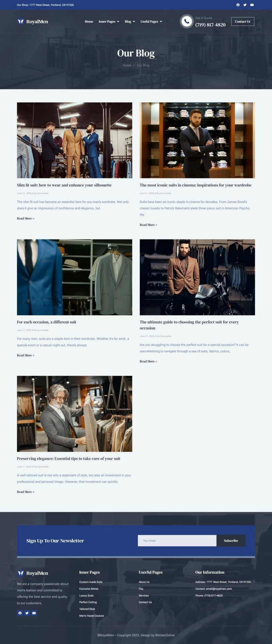Click the phone icon beside Get A Quote
Screen dimensions: 272x644
186,21
